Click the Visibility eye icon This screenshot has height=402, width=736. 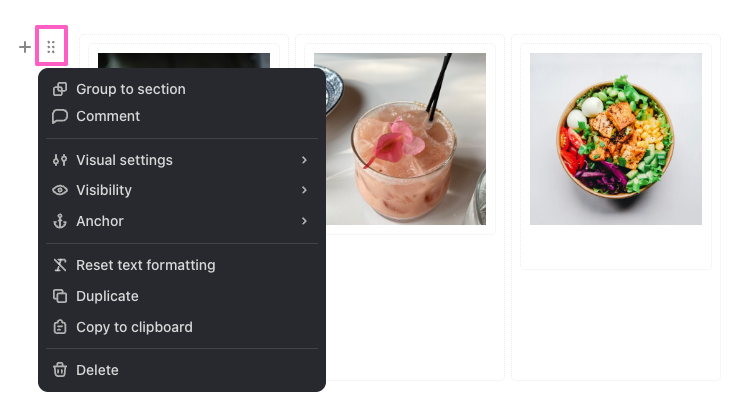[60, 190]
